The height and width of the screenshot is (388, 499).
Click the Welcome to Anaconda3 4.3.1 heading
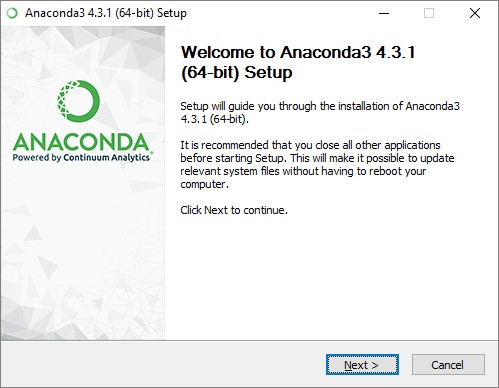tap(298, 52)
